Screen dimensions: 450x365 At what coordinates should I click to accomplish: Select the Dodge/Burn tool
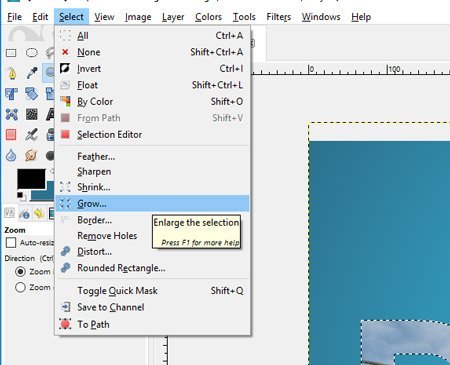coord(50,155)
